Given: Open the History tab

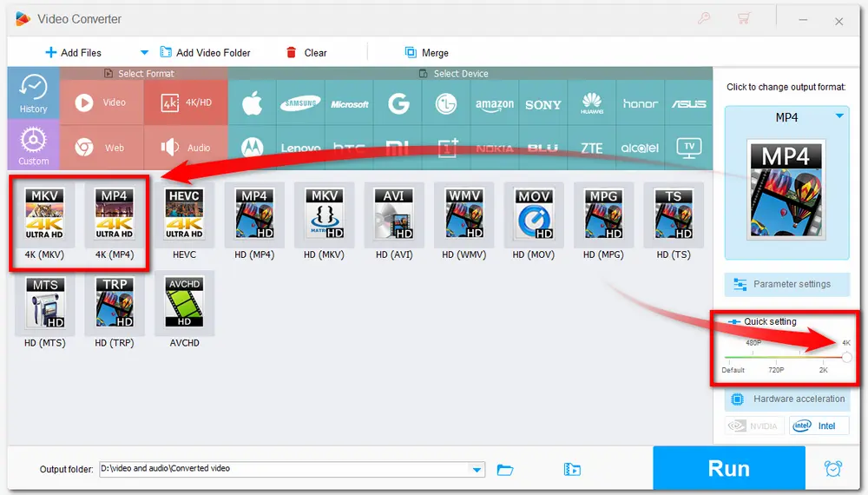Looking at the screenshot, I should pos(33,93).
